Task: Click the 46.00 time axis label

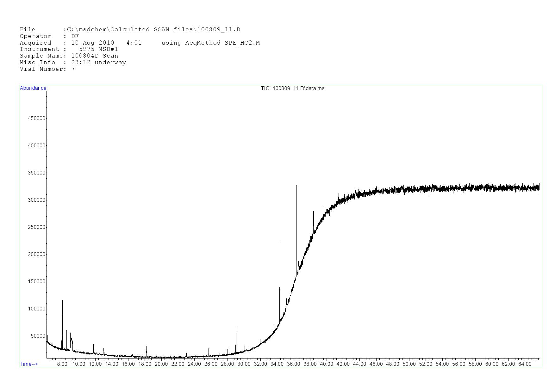Action: point(376,364)
